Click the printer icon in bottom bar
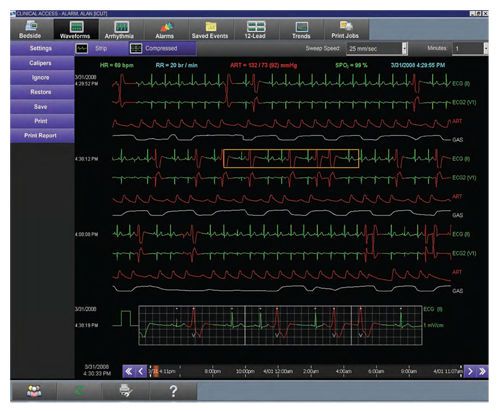Viewport: 500px width, 411px height. coord(126,391)
